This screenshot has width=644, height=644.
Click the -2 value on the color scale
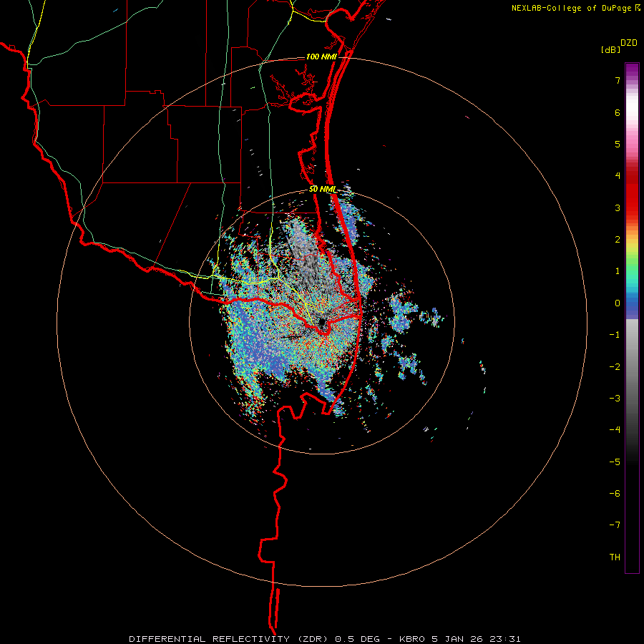pos(615,367)
